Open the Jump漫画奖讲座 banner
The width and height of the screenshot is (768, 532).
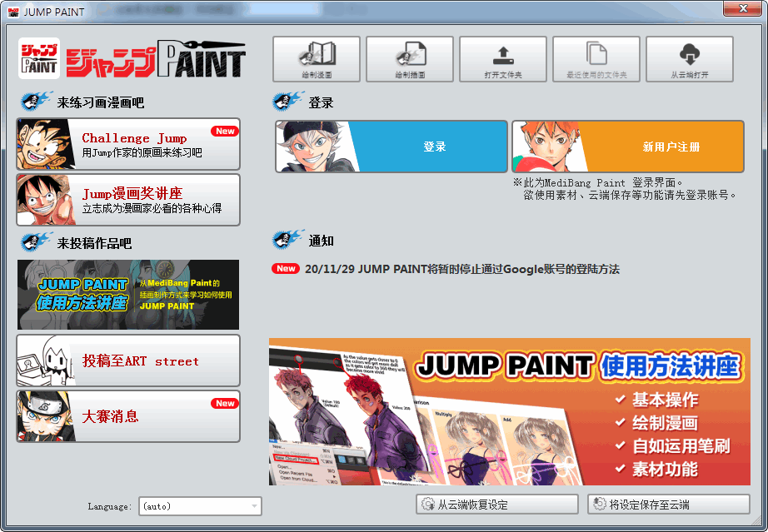coord(128,200)
